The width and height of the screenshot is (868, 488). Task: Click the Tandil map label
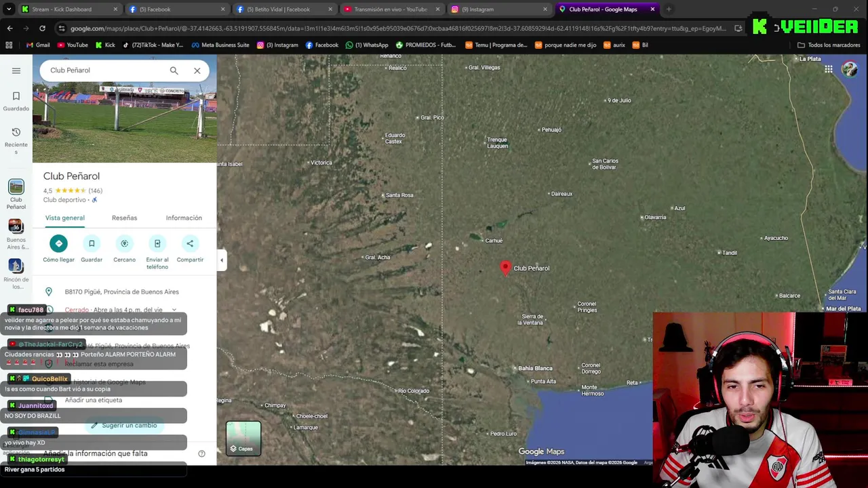[x=730, y=253]
